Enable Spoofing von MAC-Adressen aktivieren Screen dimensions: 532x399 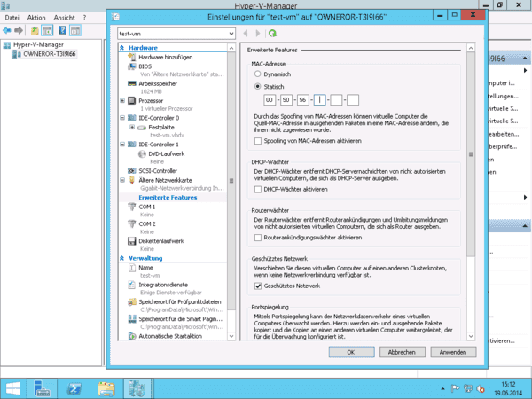coord(258,141)
